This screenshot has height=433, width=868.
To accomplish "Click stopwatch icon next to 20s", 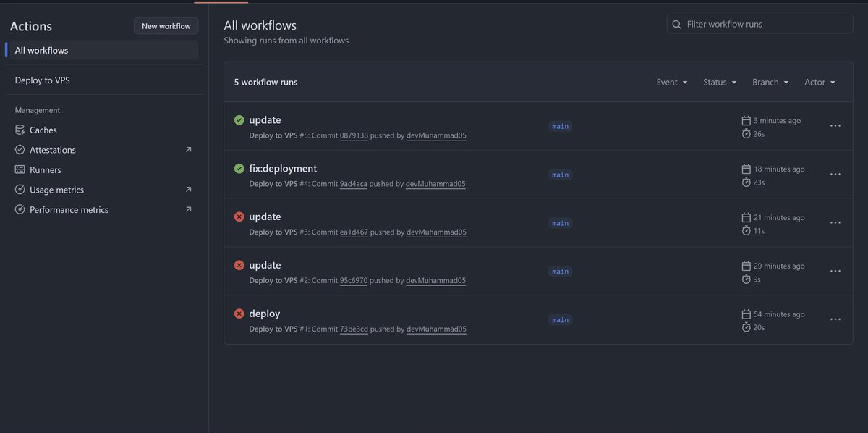I will 746,327.
